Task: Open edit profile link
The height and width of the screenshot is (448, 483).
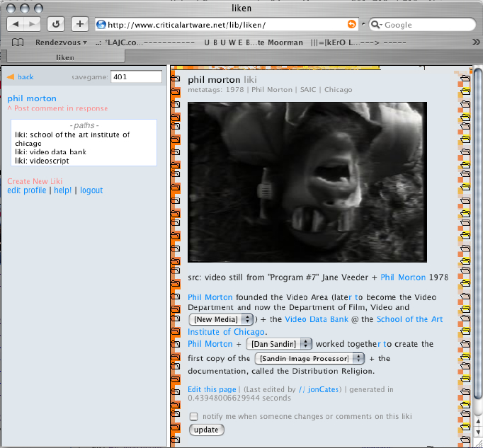Action: click(x=27, y=190)
